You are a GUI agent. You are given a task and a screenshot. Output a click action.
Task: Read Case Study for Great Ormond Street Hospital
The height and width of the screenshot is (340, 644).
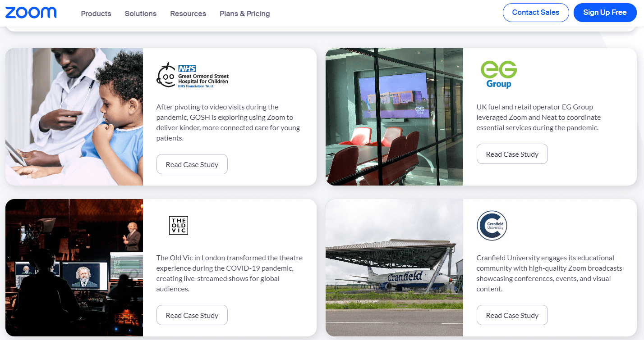[x=192, y=164]
